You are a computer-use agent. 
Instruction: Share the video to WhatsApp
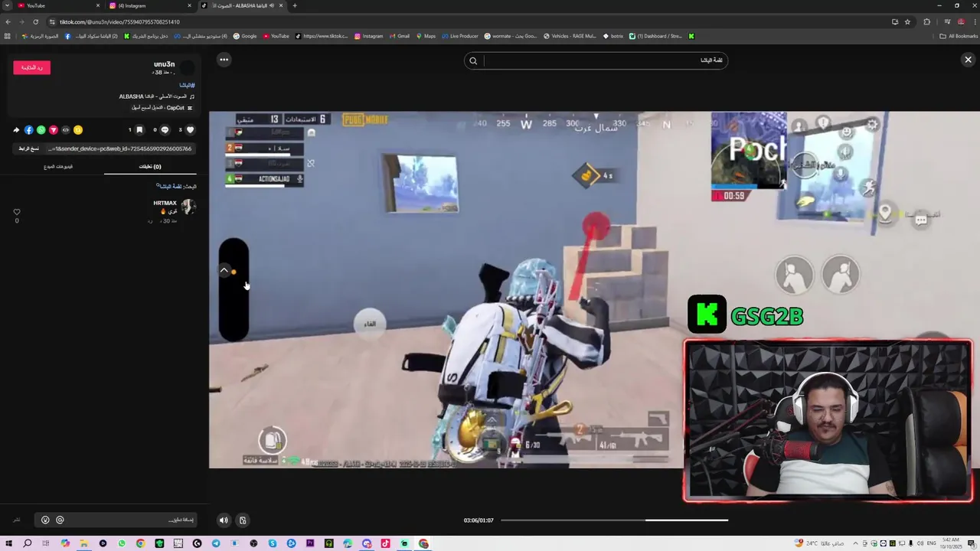[x=41, y=130]
